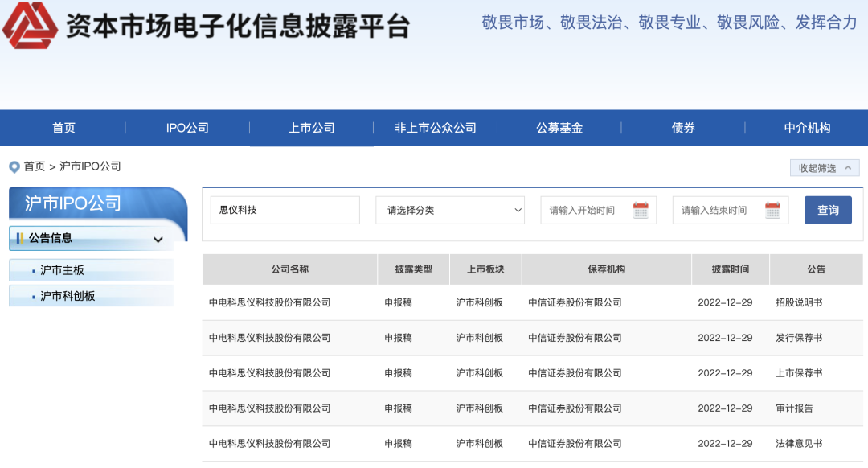Focus the company search field containing 思仪科技
The height and width of the screenshot is (468, 868).
(x=285, y=211)
